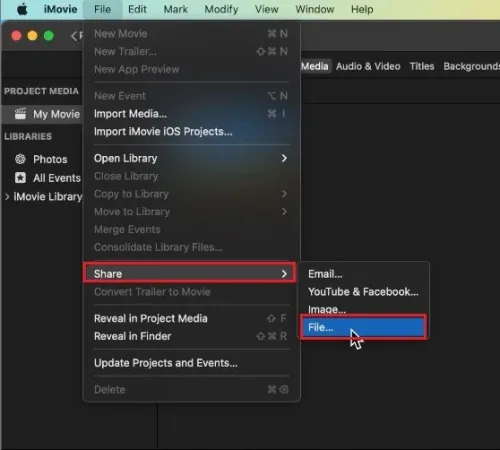
Task: Click the disabled Copy to Library item
Action: pos(191,194)
